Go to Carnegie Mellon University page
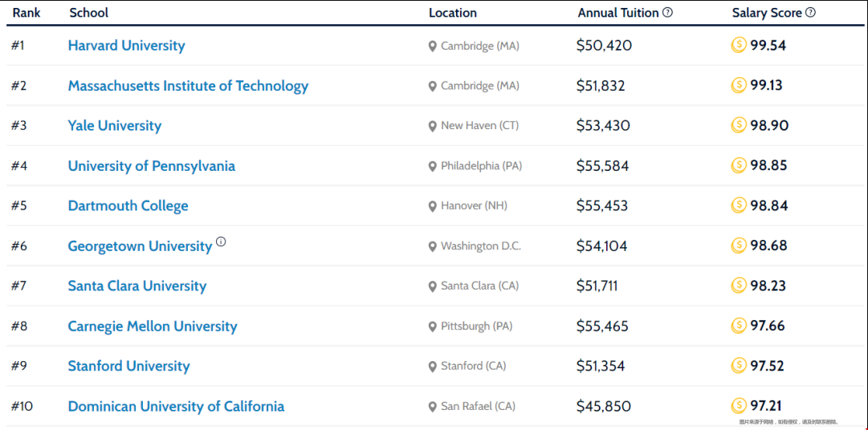Image resolution: width=868 pixels, height=430 pixels. pyautogui.click(x=153, y=326)
